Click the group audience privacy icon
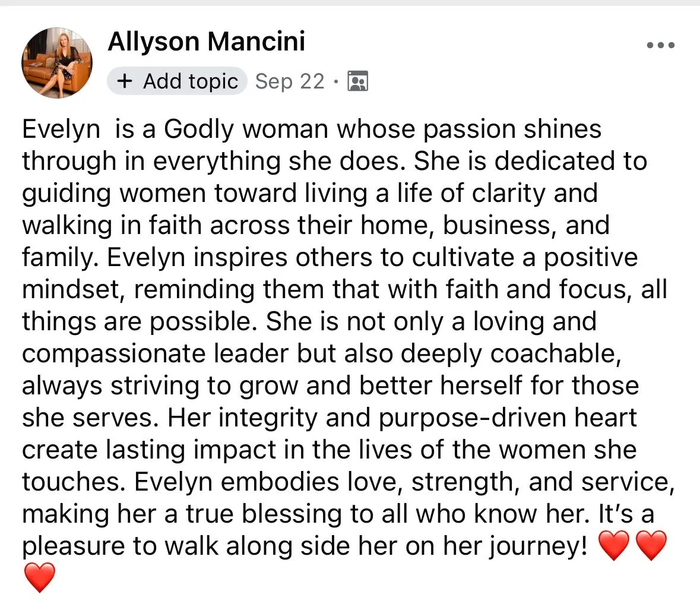Image resolution: width=700 pixels, height=610 pixels. (357, 81)
